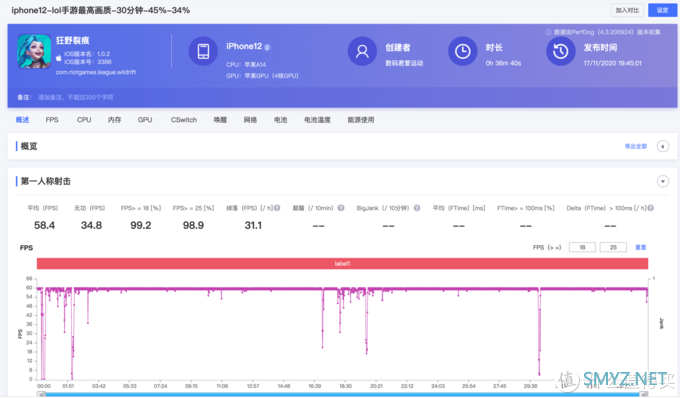Screen dimensions: 680x398
Task: Click the blue timeline range slider below chart
Action: coord(342,395)
